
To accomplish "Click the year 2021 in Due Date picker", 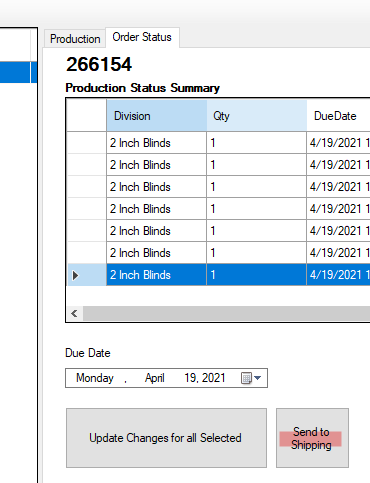I will [x=214, y=378].
